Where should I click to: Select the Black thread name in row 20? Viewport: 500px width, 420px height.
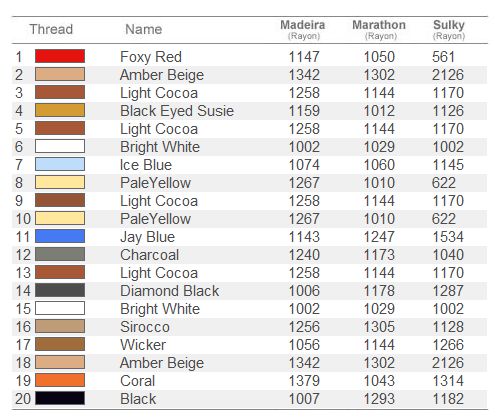138,399
